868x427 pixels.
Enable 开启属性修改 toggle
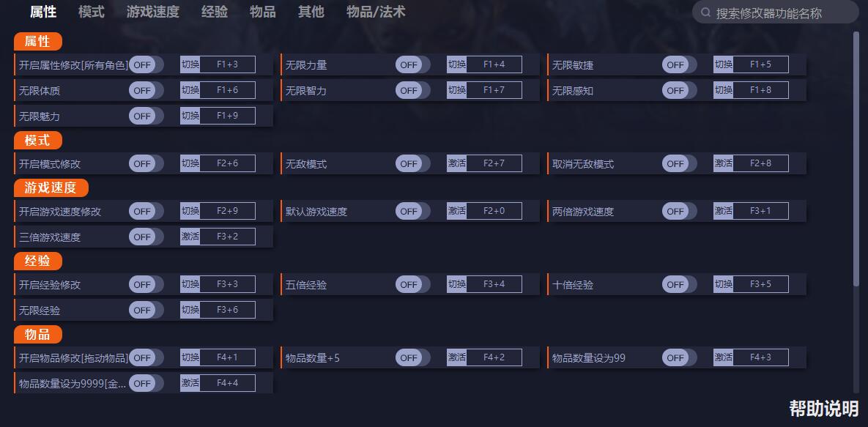point(146,64)
